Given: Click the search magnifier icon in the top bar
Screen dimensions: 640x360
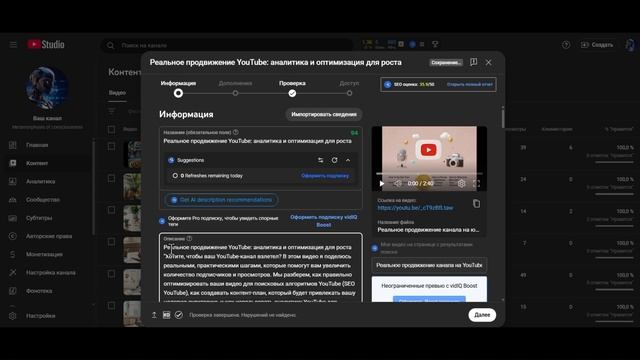Looking at the screenshot, I should point(111,45).
